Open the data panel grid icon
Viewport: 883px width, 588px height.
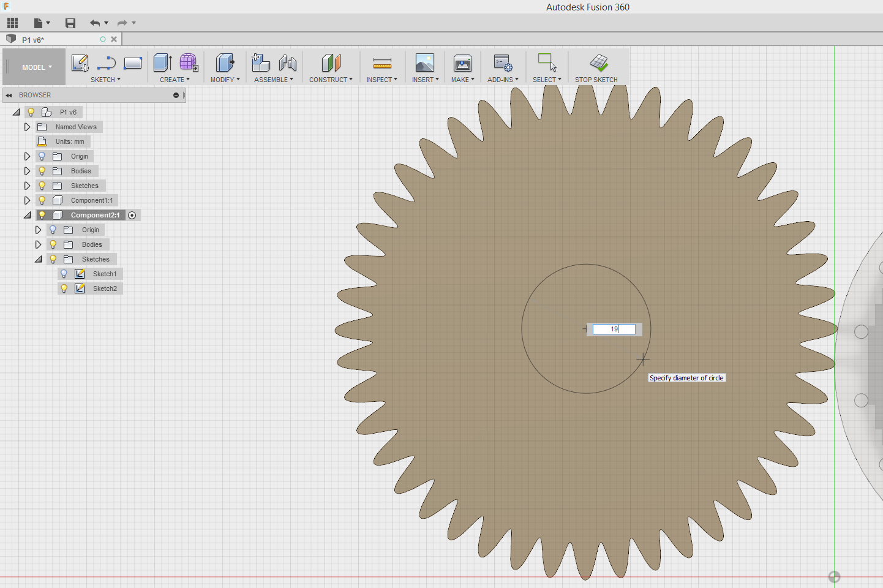[x=13, y=23]
